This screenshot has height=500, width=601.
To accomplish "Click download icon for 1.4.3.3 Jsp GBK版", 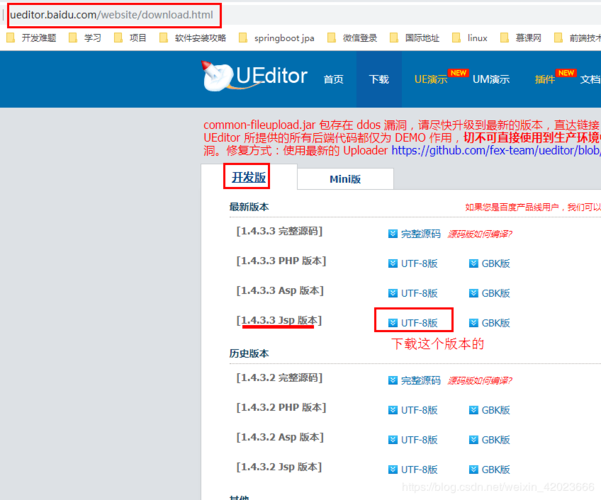I will [x=473, y=323].
